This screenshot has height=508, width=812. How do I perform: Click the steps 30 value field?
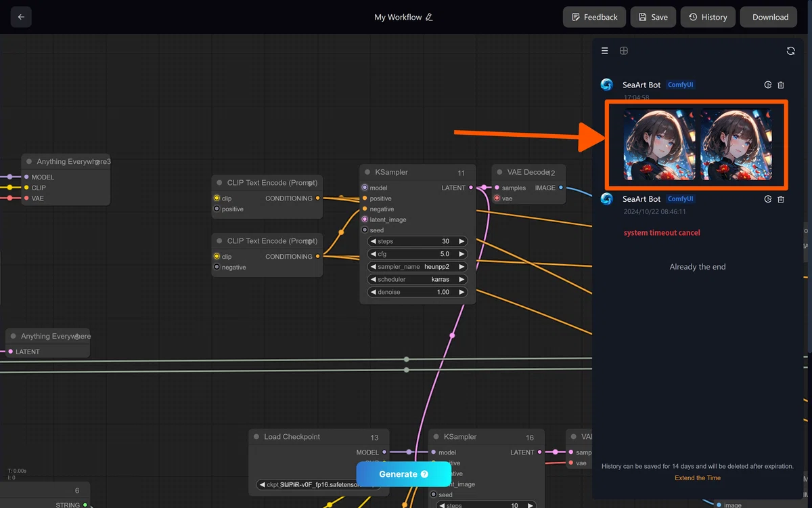click(418, 241)
